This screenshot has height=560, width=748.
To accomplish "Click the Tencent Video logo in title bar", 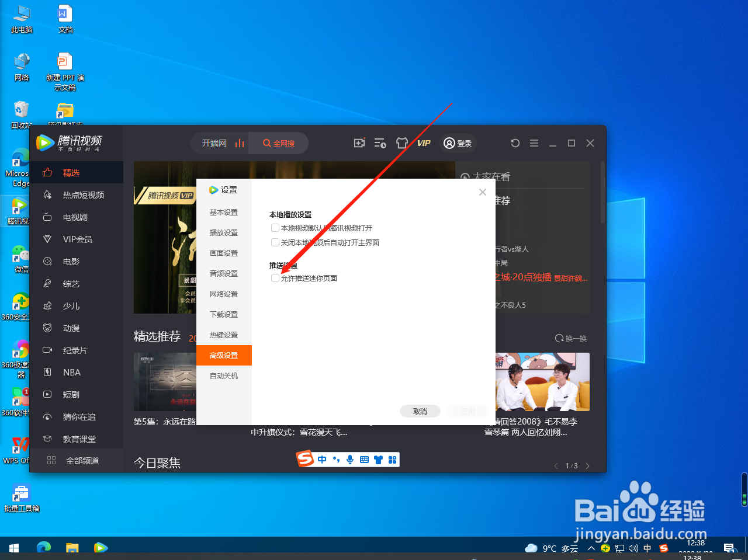I will coord(69,142).
